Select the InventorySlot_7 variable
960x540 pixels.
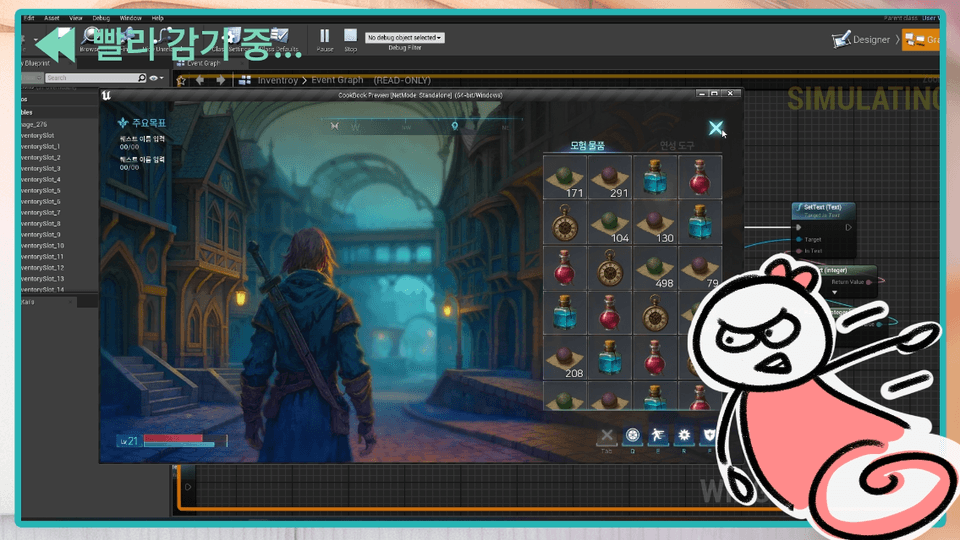pyautogui.click(x=41, y=212)
